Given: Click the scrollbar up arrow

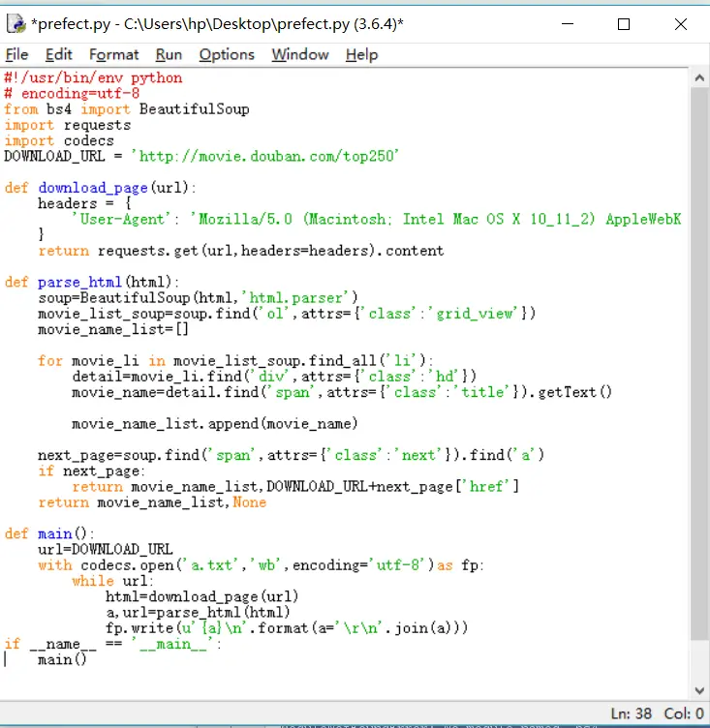Looking at the screenshot, I should tap(699, 78).
